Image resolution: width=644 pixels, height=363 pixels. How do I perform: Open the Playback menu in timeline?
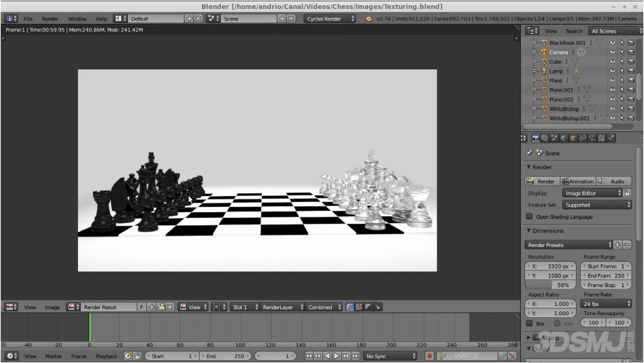point(106,356)
